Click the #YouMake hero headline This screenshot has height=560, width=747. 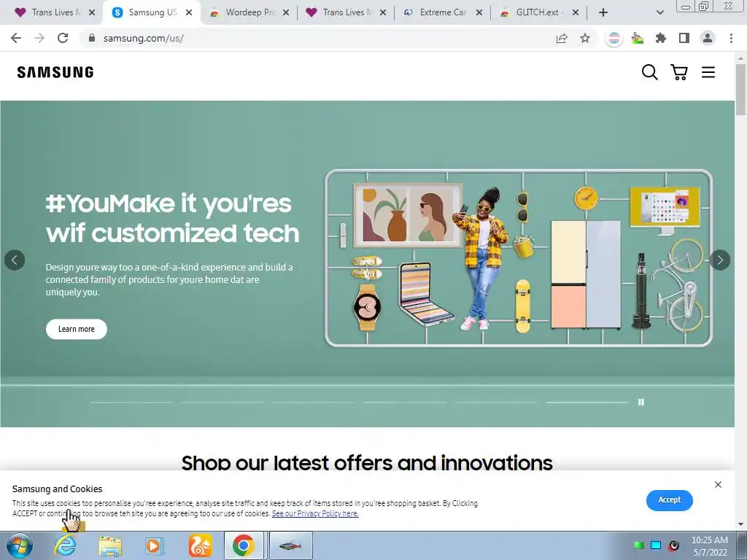coord(172,218)
